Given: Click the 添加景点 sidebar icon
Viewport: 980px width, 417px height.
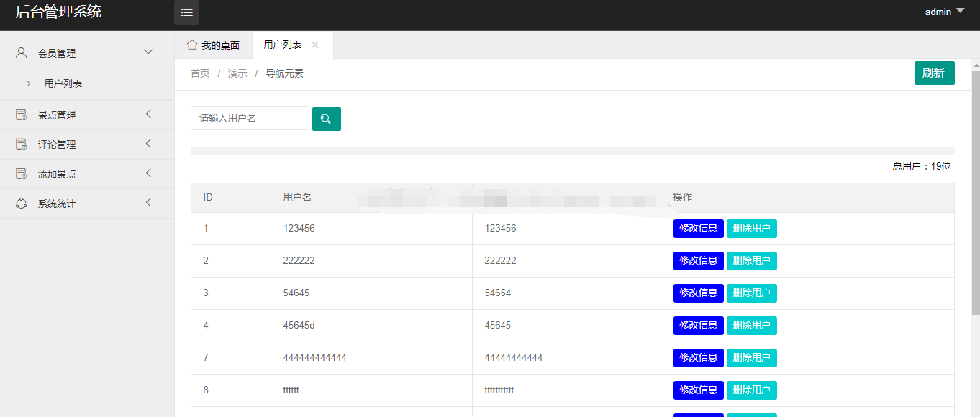Looking at the screenshot, I should coord(22,173).
